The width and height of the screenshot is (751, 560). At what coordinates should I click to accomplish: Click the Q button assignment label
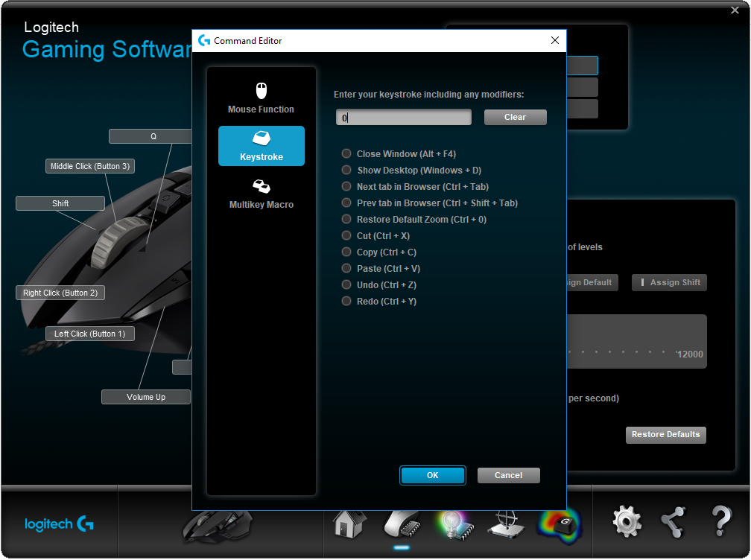click(x=150, y=136)
